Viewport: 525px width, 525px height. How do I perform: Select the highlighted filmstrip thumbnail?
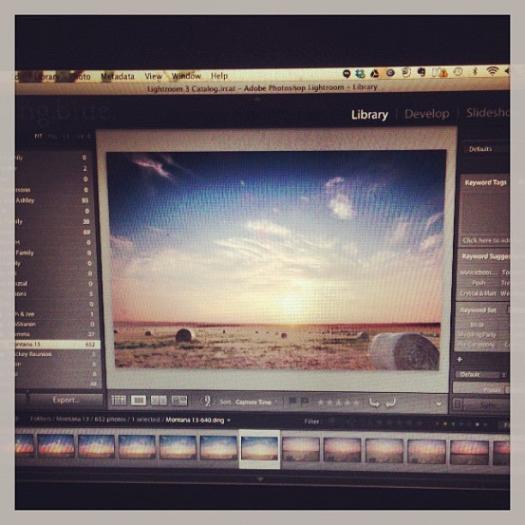(259, 449)
